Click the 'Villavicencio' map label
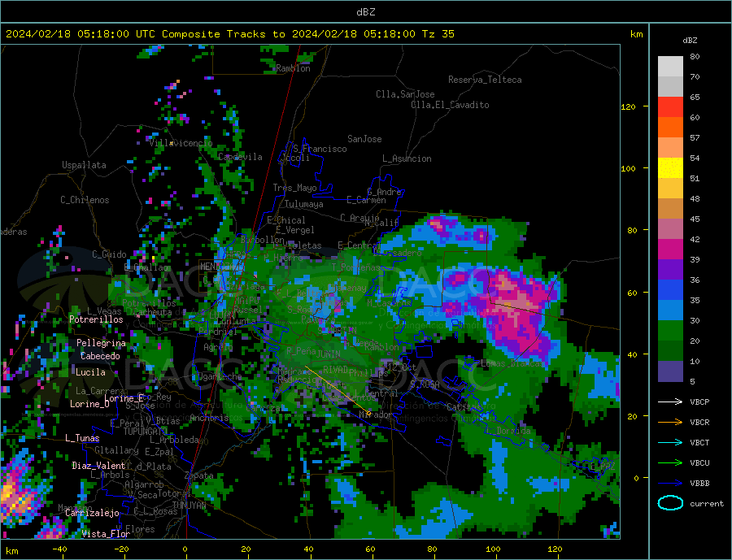Screen dimensions: 732x560 coord(181,143)
